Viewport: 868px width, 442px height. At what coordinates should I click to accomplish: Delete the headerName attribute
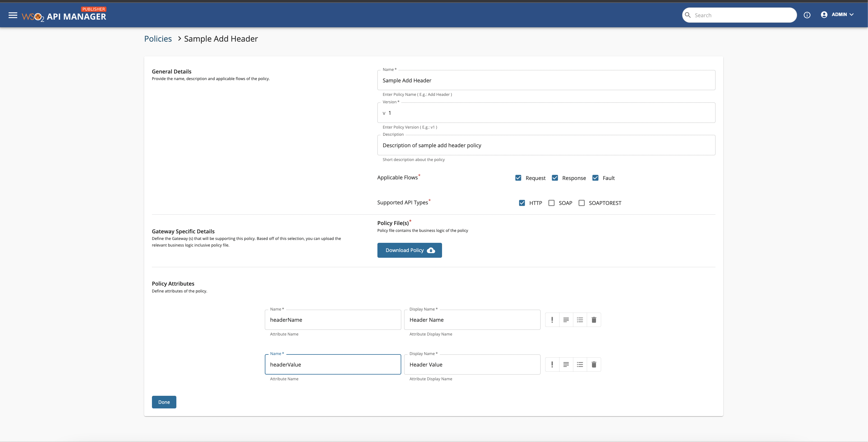tap(594, 320)
